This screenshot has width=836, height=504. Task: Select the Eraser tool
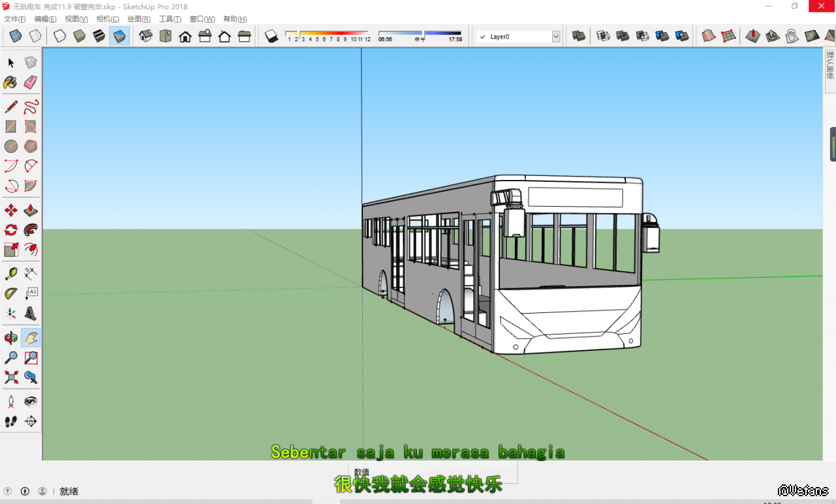click(31, 82)
